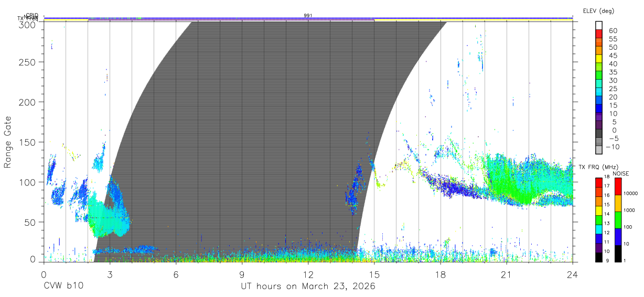Click the '6' tick label on UT hours axis

[x=176, y=274]
